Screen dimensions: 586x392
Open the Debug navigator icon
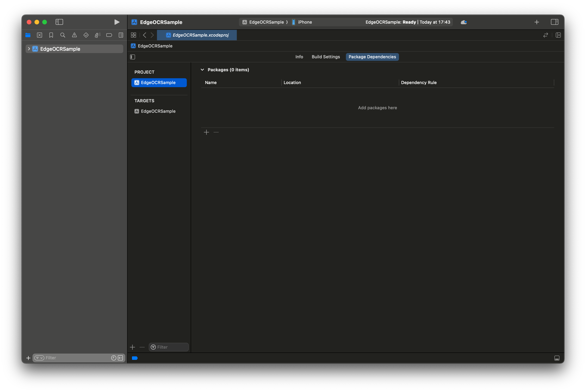coord(97,35)
